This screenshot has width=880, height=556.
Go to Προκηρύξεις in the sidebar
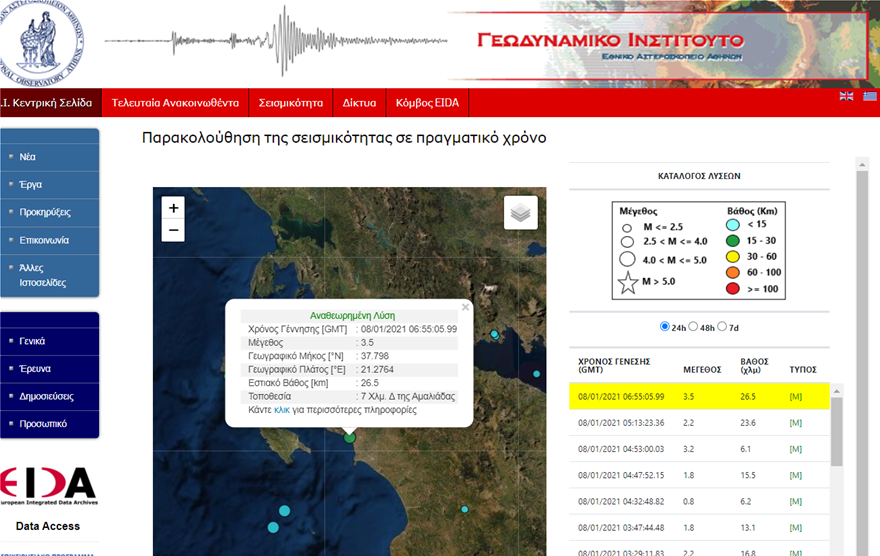point(45,212)
